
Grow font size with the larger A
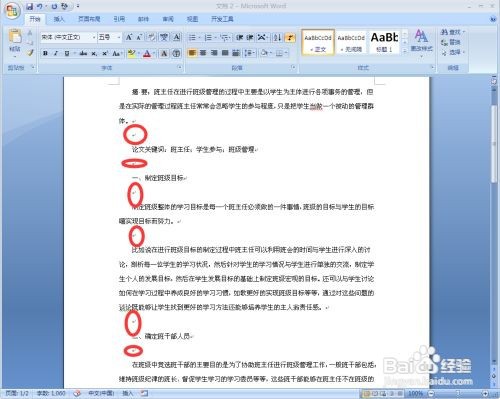click(x=129, y=37)
